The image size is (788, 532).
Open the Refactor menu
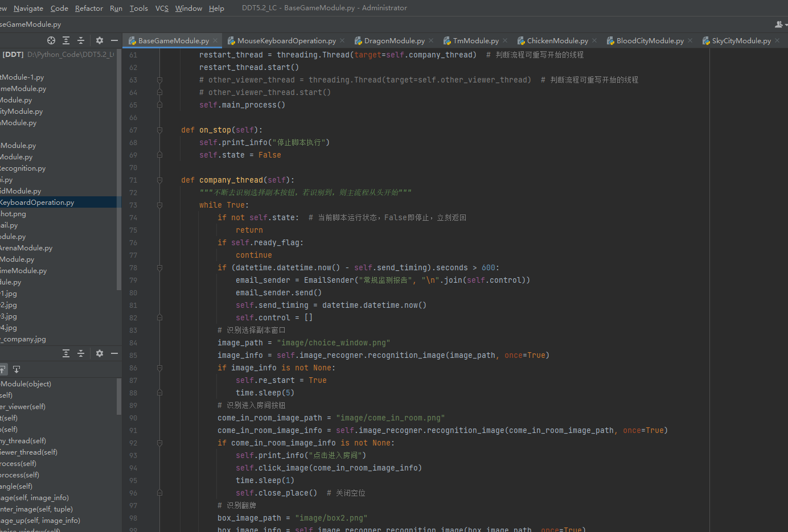(89, 8)
